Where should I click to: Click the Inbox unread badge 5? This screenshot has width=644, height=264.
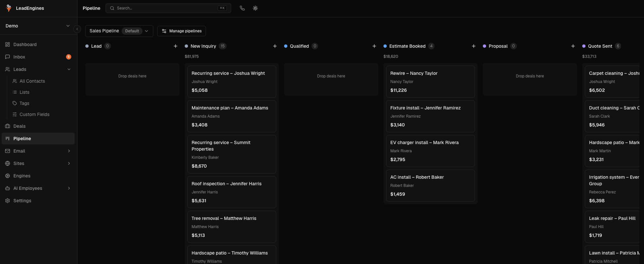(x=69, y=57)
